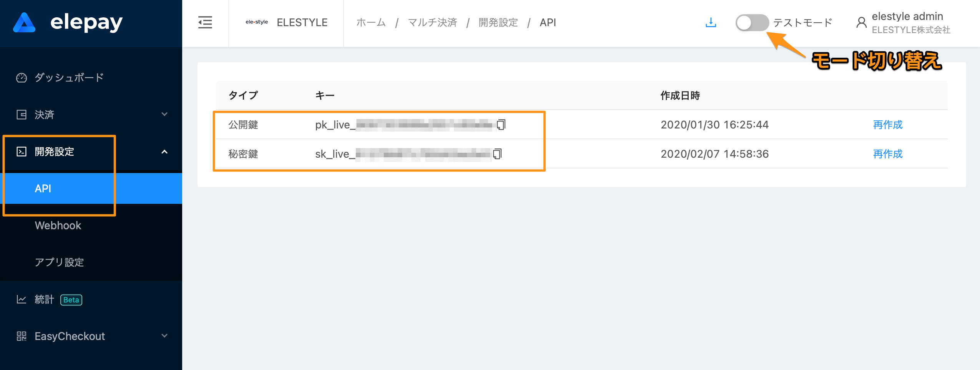
Task: Go to ホーム in the breadcrumb
Action: [x=371, y=23]
